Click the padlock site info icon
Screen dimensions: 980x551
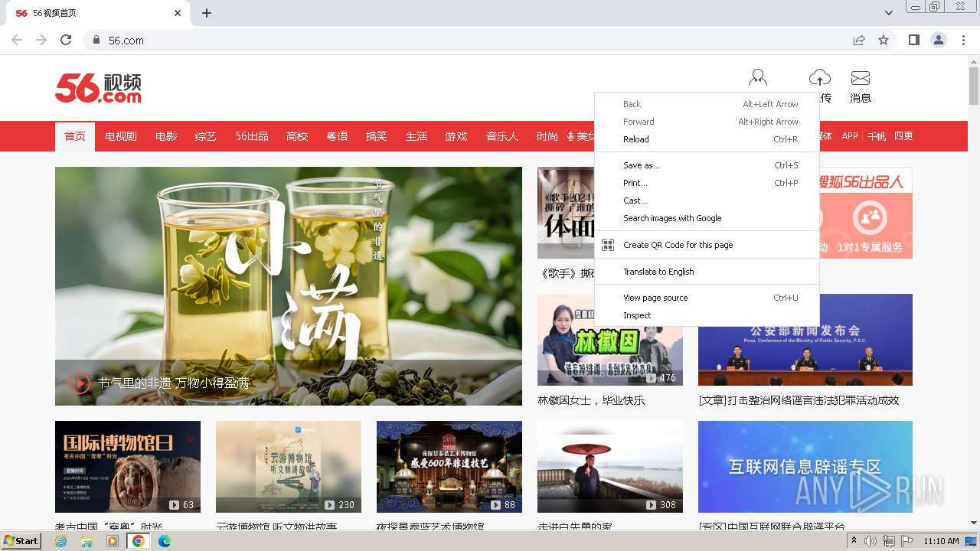[96, 40]
